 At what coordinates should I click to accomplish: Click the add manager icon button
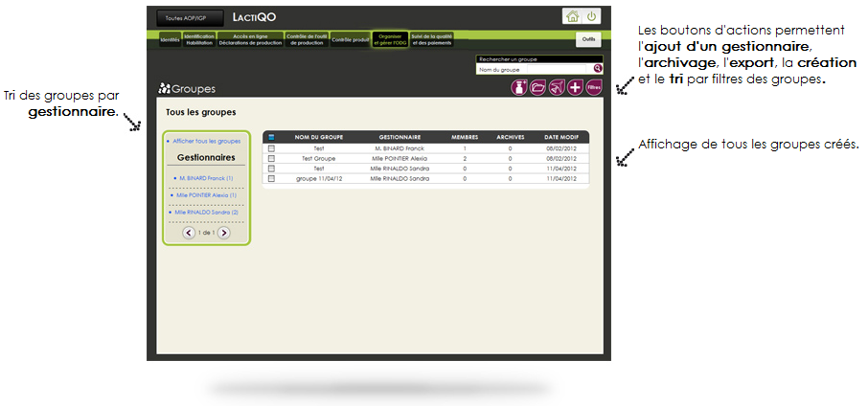tap(518, 88)
